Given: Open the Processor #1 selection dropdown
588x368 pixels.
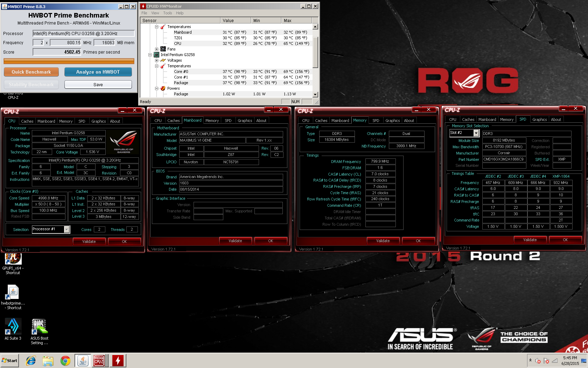Looking at the screenshot, I should coord(67,229).
